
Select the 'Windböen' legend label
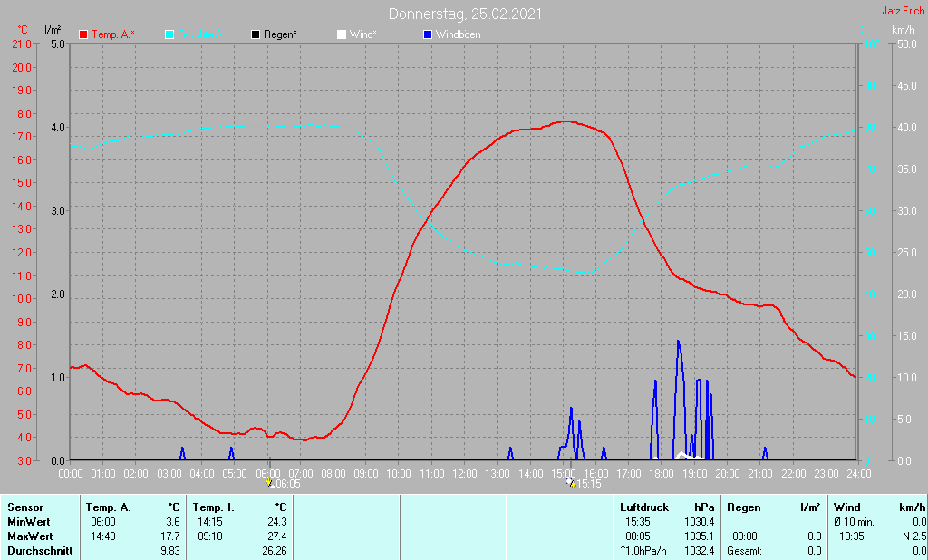(x=458, y=35)
